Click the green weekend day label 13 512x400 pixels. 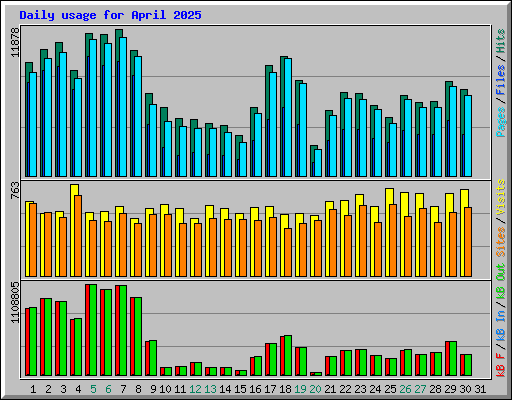(x=210, y=389)
